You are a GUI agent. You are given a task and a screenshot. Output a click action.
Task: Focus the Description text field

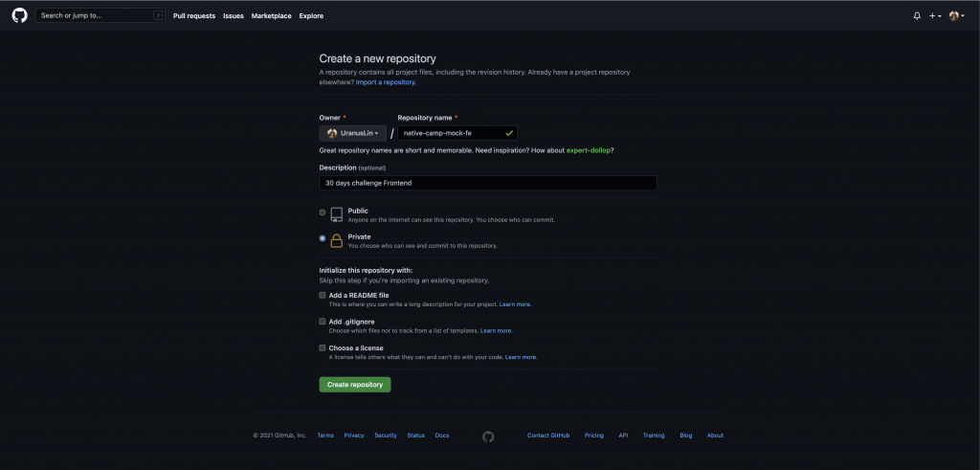488,183
